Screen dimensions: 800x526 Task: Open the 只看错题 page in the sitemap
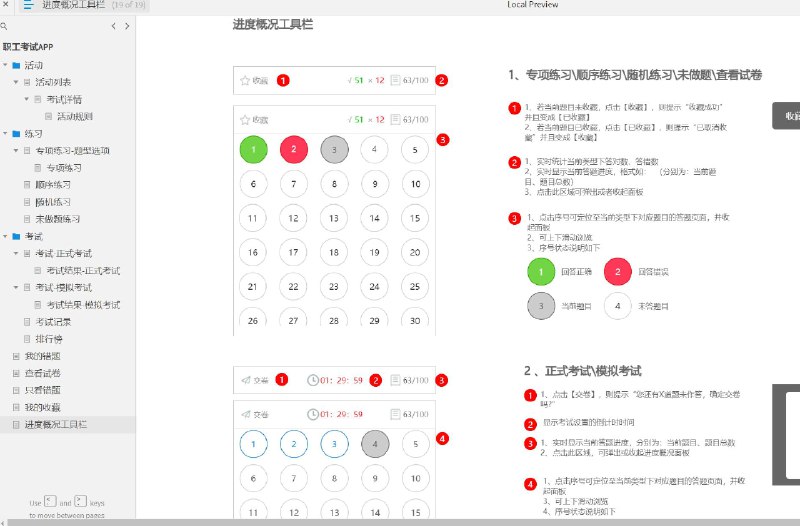click(x=43, y=390)
